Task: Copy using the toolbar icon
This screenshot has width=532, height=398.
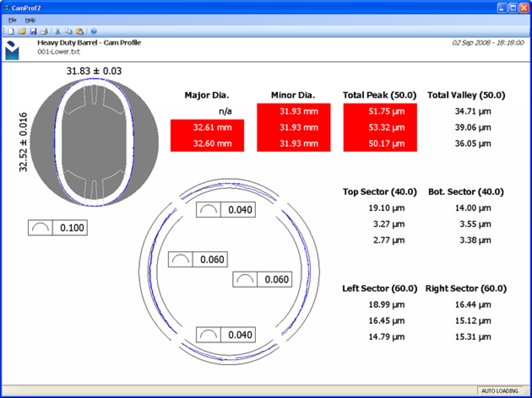Action: pos(69,31)
